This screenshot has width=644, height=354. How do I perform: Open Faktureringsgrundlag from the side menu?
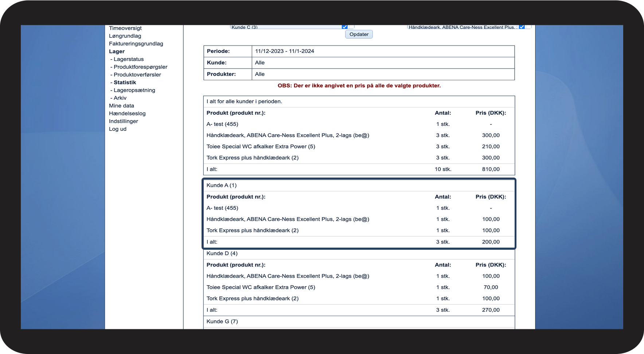(x=136, y=44)
